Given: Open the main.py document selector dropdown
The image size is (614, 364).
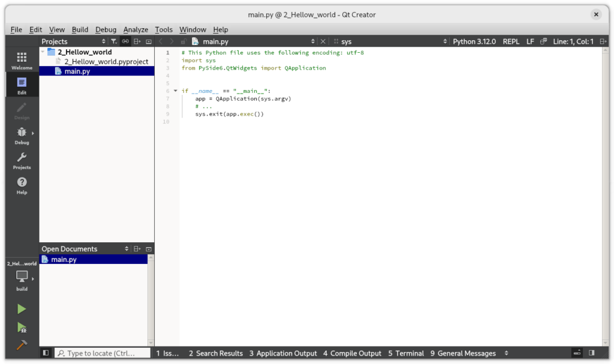Looking at the screenshot, I should [312, 41].
